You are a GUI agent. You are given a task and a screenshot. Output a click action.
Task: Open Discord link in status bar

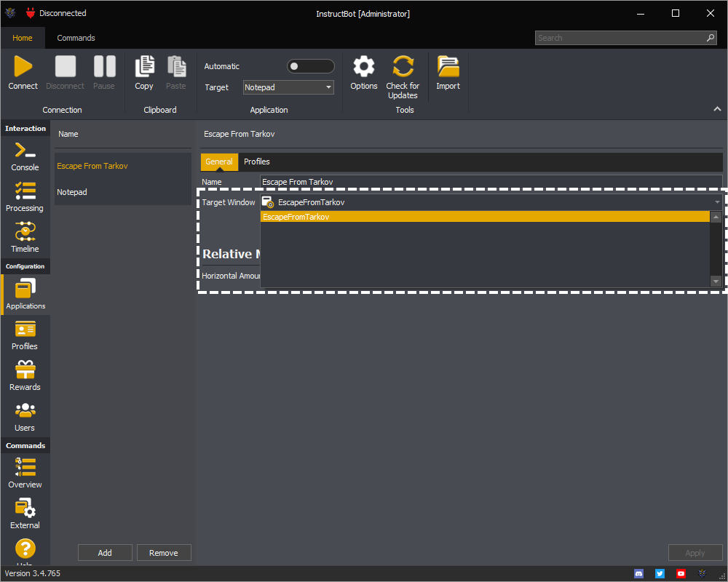coord(639,574)
